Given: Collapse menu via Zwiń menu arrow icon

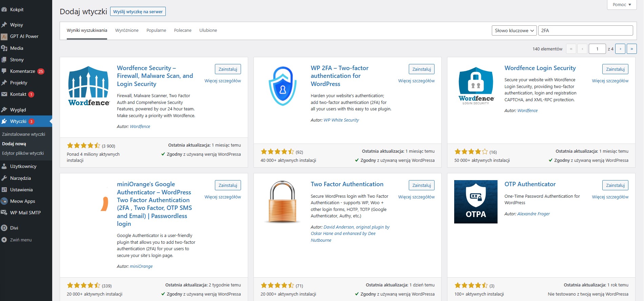Looking at the screenshot, I should 4,240.
